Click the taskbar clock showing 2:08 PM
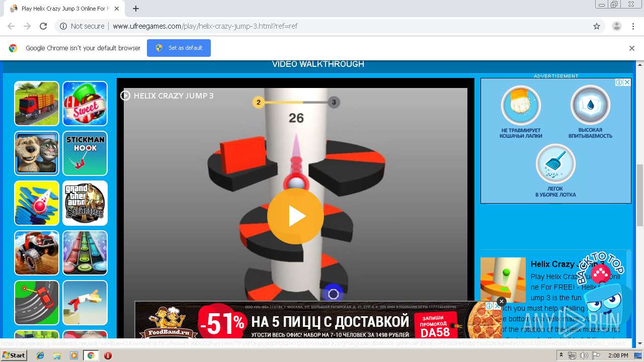644x362 pixels. (618, 355)
